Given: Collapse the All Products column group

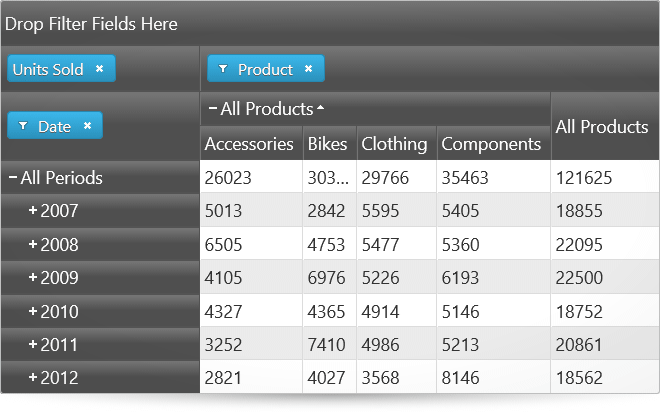Looking at the screenshot, I should [212, 108].
